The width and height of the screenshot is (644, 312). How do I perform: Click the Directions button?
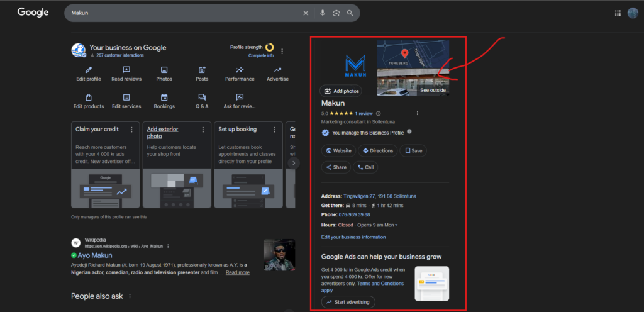tap(377, 151)
